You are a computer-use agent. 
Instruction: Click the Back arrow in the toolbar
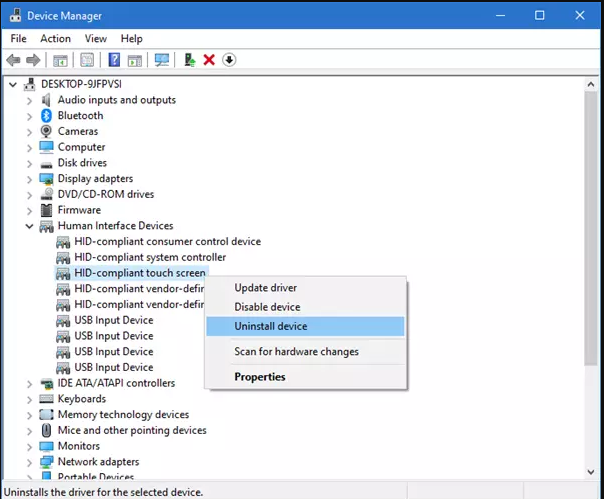pos(13,60)
